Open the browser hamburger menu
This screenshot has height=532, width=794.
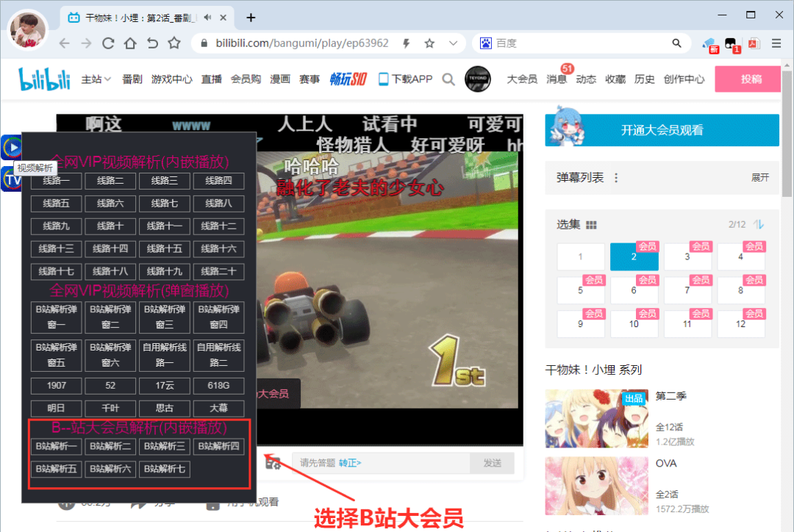click(776, 43)
